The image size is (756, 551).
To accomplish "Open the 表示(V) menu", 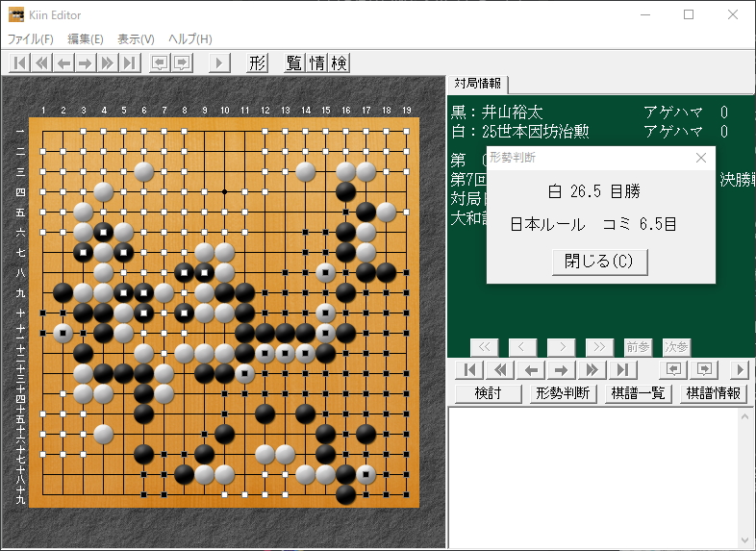I will (136, 39).
